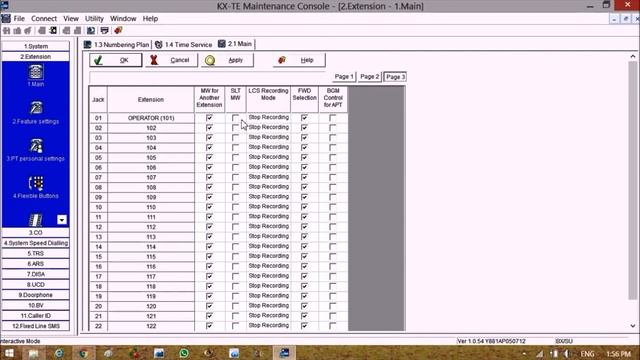The height and width of the screenshot is (360, 640).
Task: Expand the 4.System Speed Dialling section
Action: pyautogui.click(x=36, y=243)
